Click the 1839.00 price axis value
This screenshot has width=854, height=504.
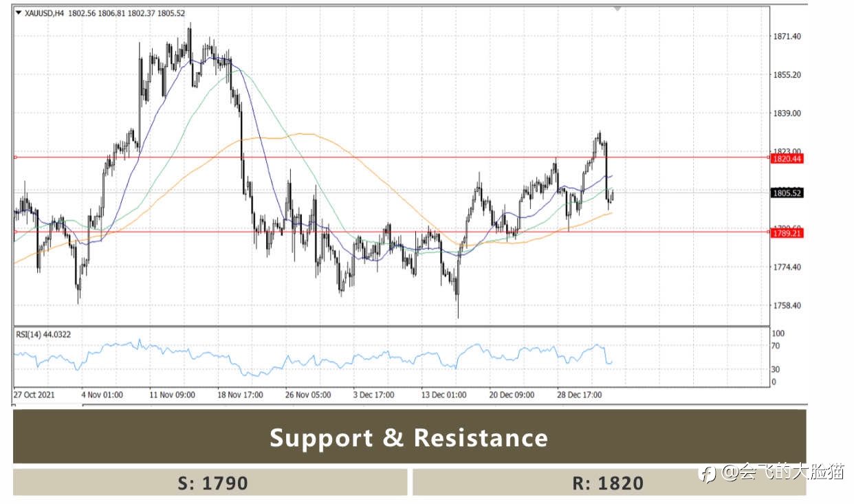tap(787, 113)
